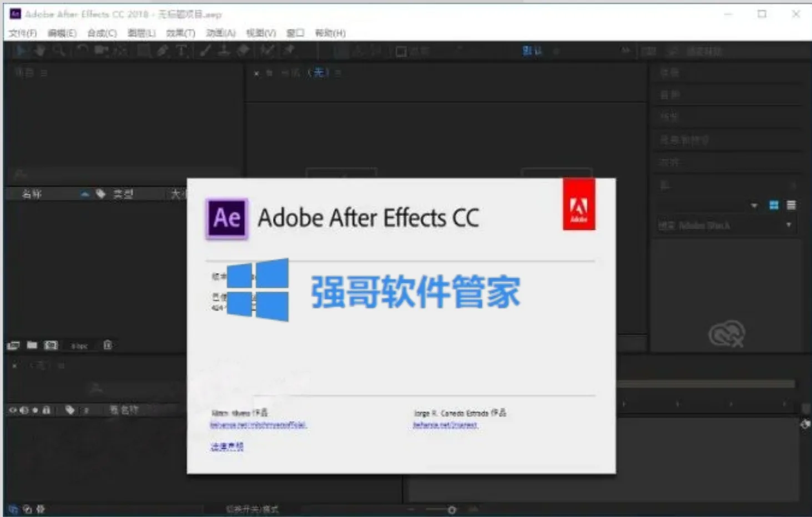Click the label tag icon in Project columns

click(x=100, y=194)
